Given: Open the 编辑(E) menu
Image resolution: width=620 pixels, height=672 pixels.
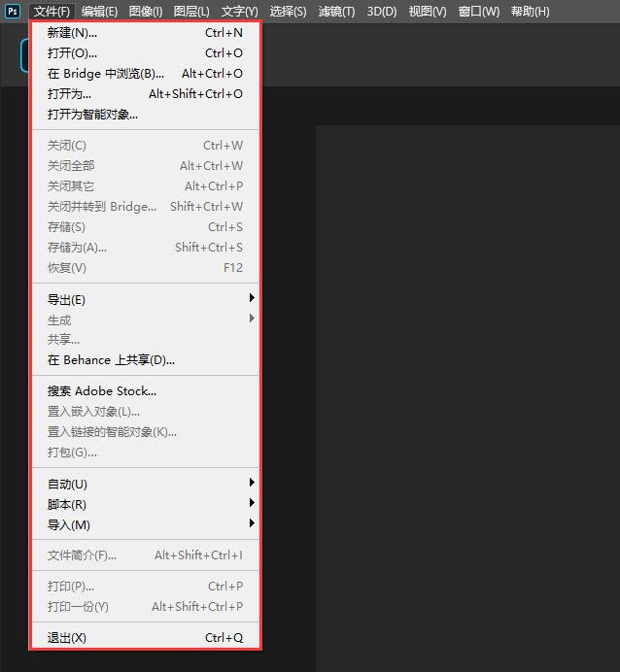Looking at the screenshot, I should (99, 11).
